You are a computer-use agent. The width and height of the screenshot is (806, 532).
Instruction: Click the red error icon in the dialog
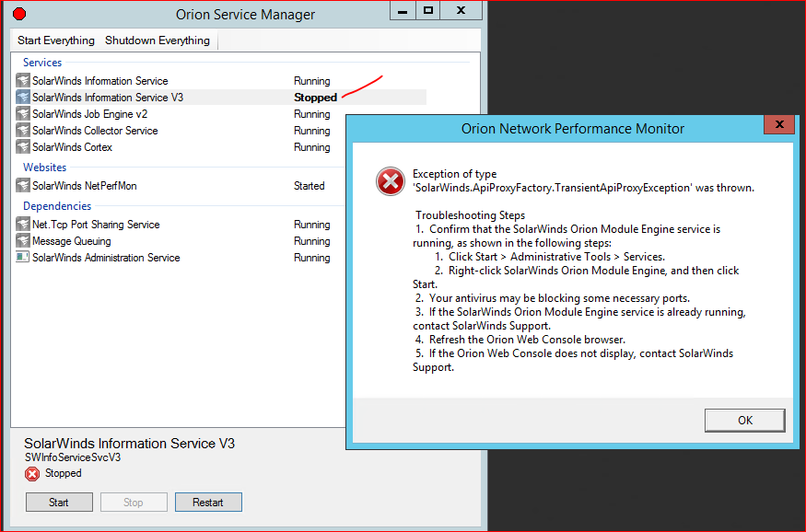coord(391,181)
